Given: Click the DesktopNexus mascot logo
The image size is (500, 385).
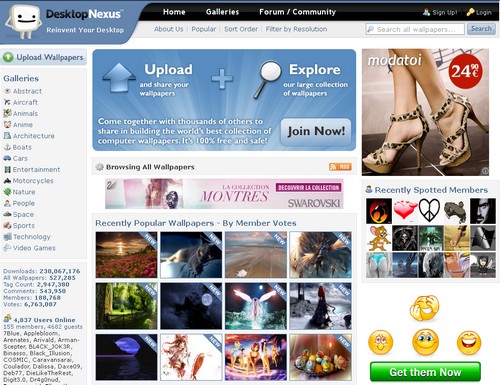Looking at the screenshot, I should pyautogui.click(x=23, y=21).
